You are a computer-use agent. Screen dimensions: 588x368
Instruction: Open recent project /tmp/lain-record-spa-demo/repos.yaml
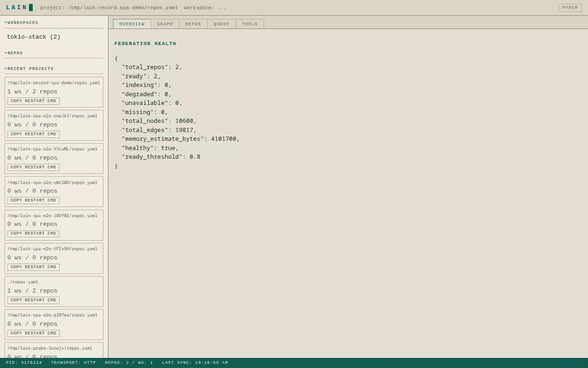(54, 83)
